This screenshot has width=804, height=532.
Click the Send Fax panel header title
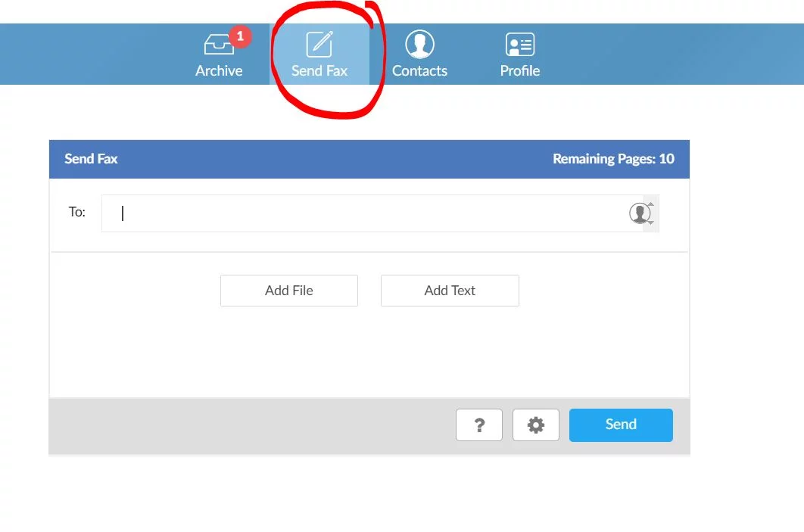(91, 159)
